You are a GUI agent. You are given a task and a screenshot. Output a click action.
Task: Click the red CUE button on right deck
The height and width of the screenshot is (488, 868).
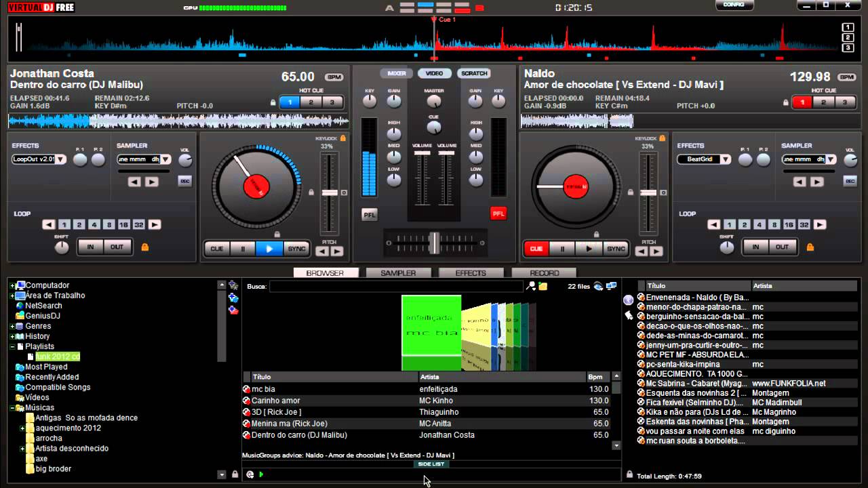(x=536, y=249)
